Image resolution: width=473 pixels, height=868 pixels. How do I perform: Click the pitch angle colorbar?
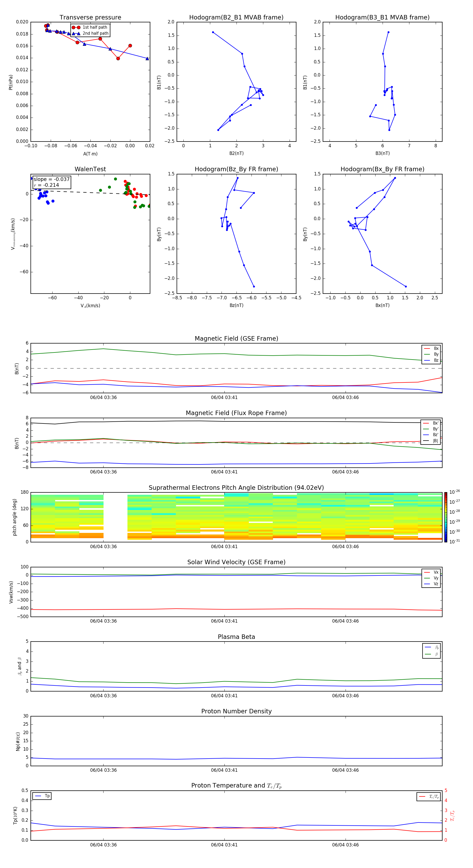(446, 517)
